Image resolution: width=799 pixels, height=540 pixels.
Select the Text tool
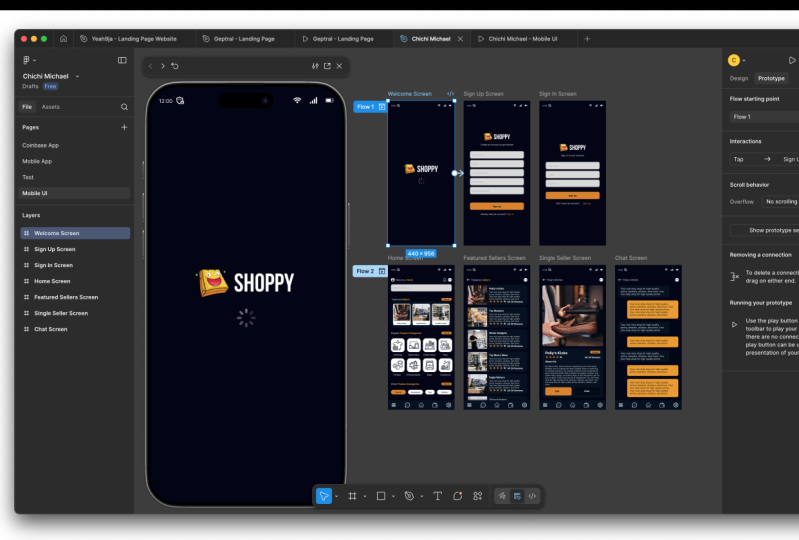(437, 496)
